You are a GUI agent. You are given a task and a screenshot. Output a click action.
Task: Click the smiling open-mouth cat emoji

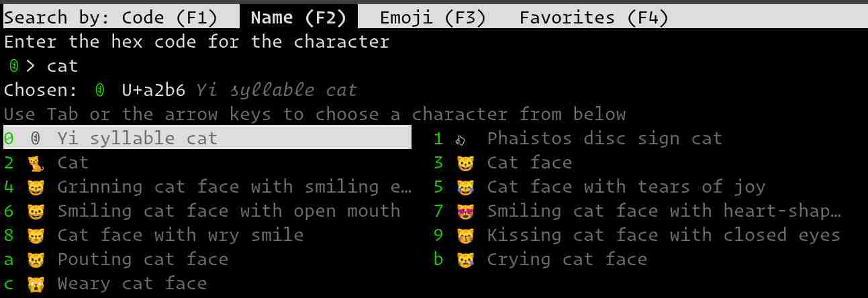pyautogui.click(x=36, y=211)
